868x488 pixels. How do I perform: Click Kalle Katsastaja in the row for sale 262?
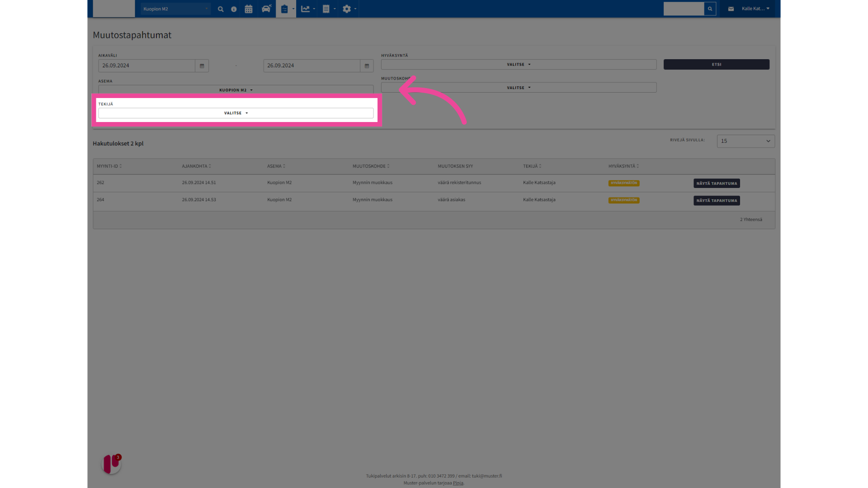[539, 183]
